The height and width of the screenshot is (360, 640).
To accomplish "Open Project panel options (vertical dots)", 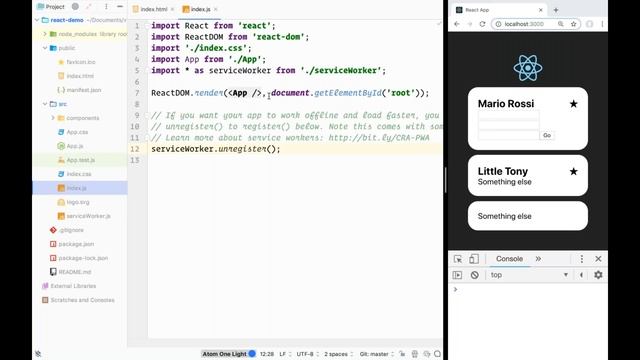I will click(x=106, y=7).
